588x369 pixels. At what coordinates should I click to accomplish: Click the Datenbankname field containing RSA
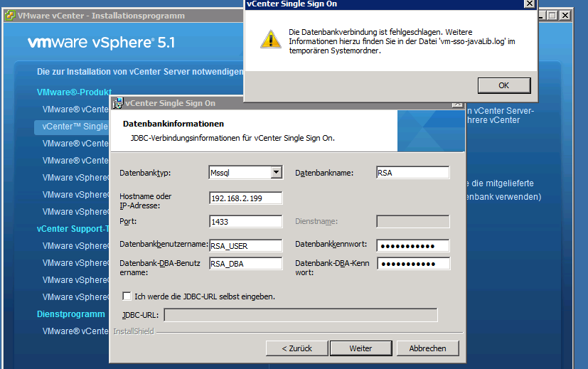pyautogui.click(x=412, y=173)
